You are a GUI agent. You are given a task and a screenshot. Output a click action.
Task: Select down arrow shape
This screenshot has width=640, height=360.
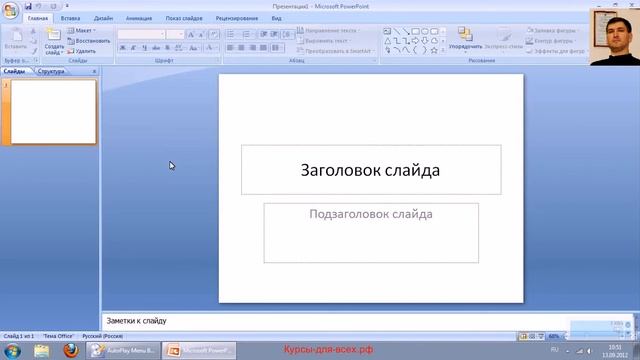pyautogui.click(x=425, y=41)
